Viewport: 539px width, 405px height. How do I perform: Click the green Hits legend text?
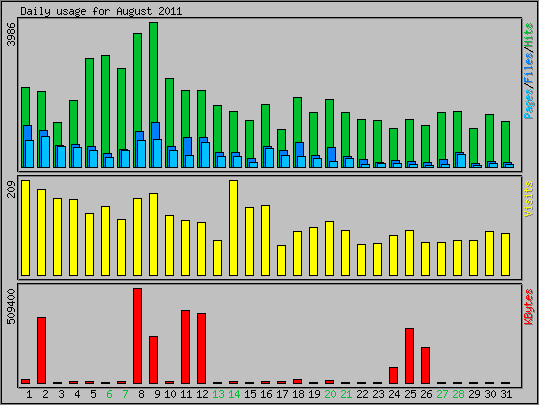(529, 36)
